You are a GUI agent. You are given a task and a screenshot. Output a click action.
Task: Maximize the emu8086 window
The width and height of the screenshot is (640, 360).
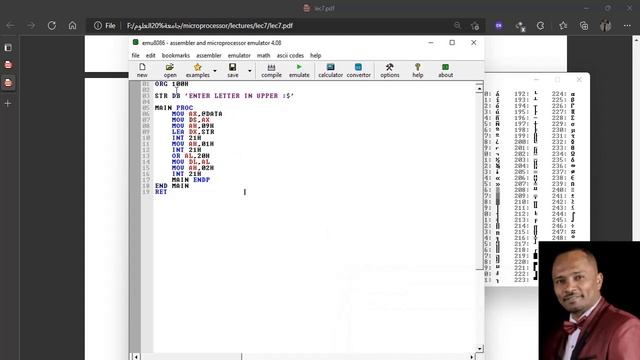[452, 42]
